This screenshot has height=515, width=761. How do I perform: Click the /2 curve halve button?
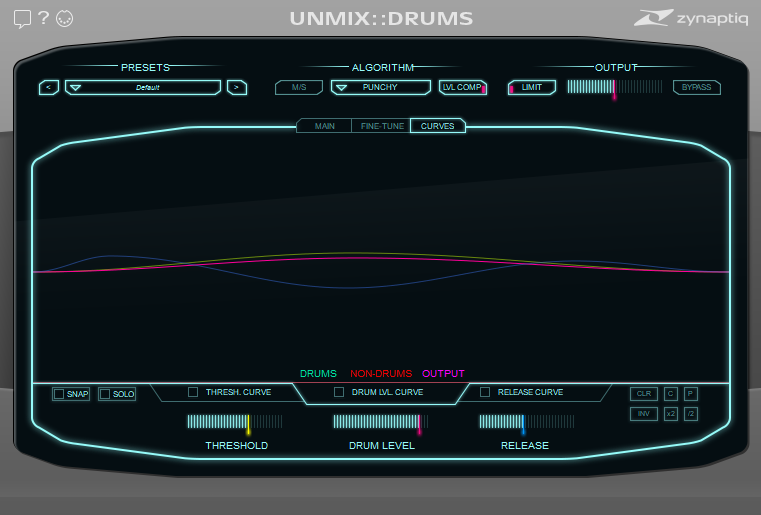click(691, 414)
